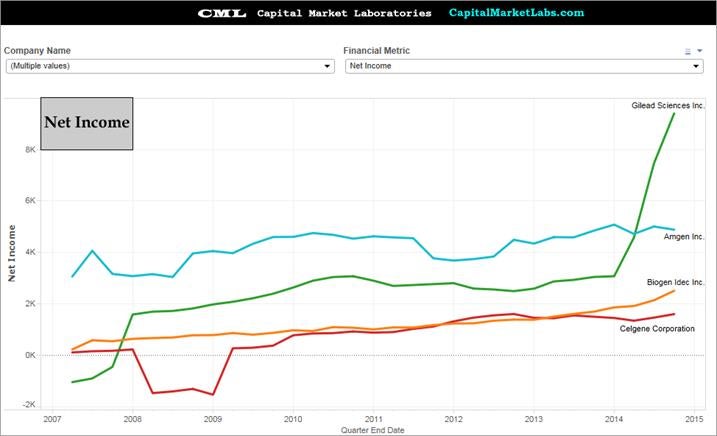
Task: Click the 0K y-axis tick label
Action: tap(30, 355)
